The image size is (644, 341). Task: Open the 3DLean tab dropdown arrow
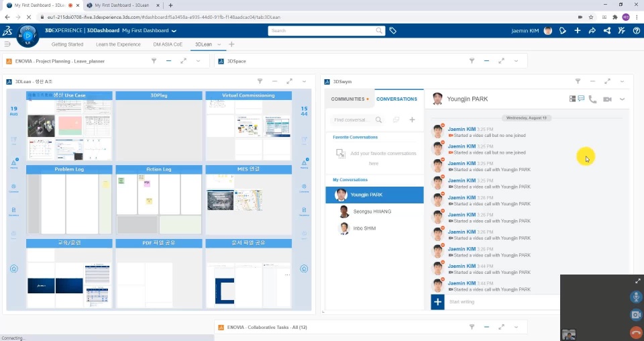(219, 44)
